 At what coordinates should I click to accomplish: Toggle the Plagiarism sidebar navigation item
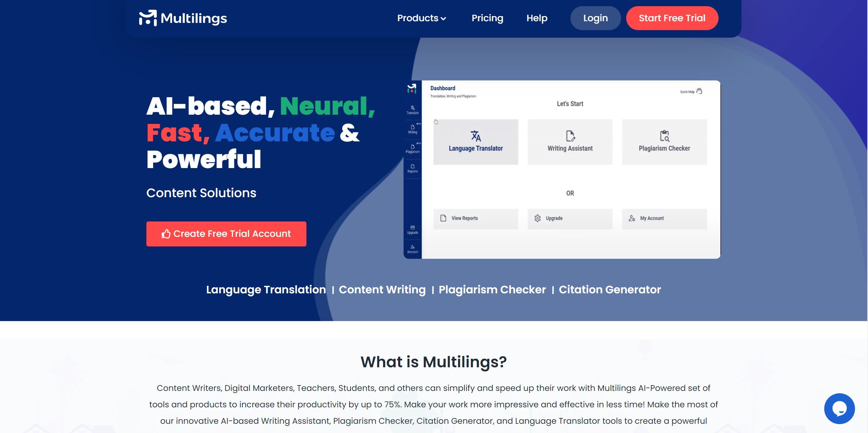pyautogui.click(x=413, y=150)
